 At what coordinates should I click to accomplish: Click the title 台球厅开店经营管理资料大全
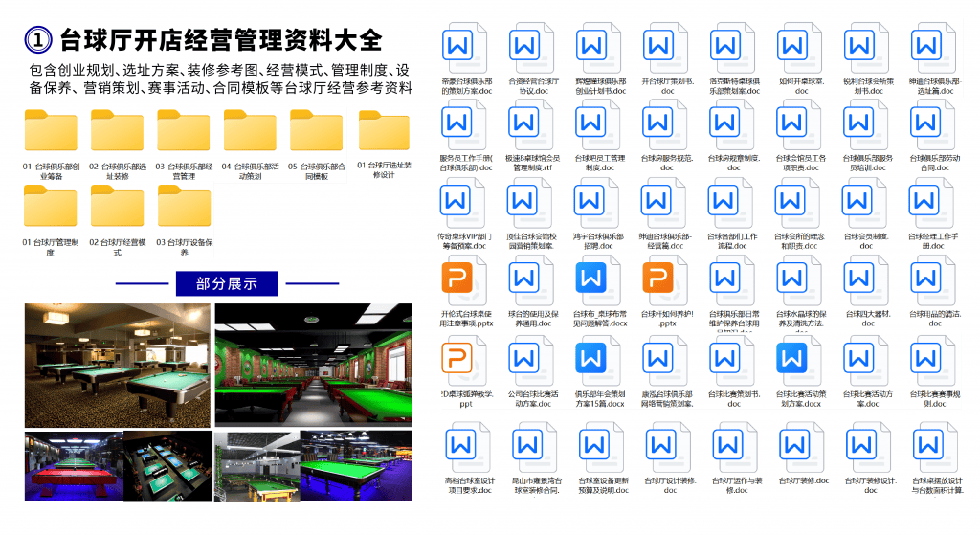(x=220, y=39)
